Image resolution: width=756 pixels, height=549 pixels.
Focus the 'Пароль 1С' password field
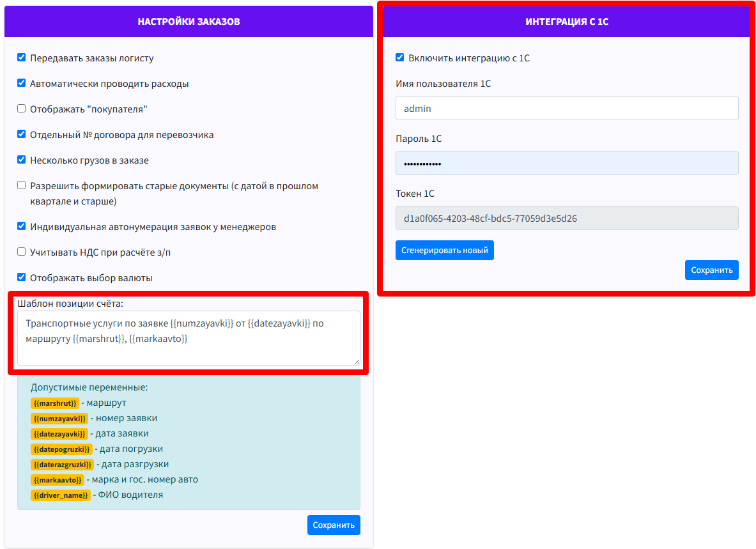pos(566,163)
